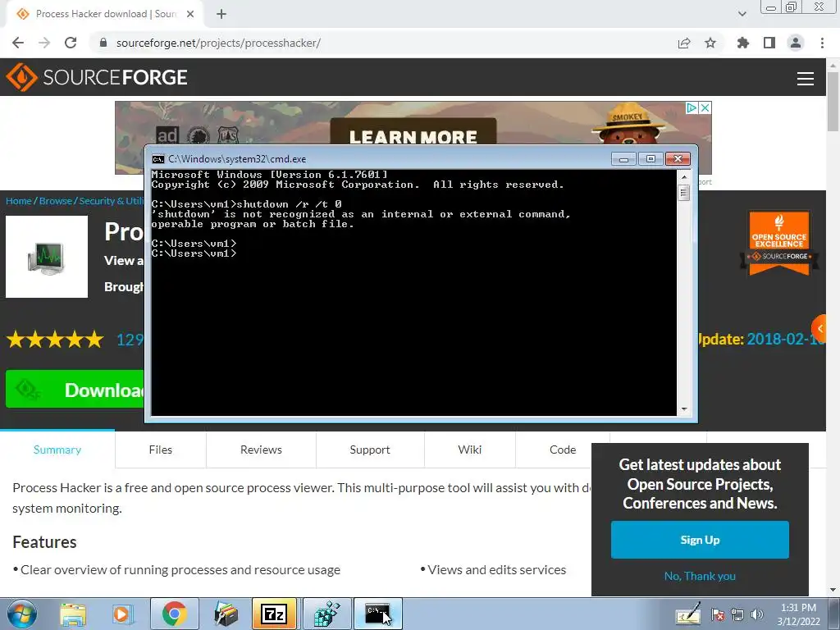The width and height of the screenshot is (840, 630).
Task: Open a new Chrome tab
Action: 221,14
